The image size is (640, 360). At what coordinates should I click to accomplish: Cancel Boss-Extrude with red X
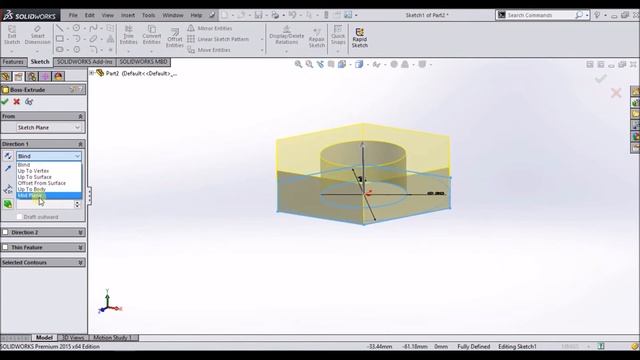17,102
